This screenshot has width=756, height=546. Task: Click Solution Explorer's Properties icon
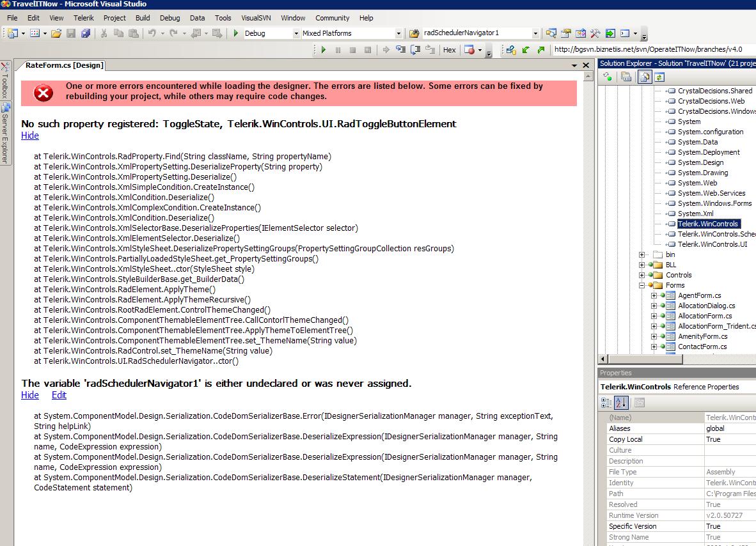(626, 77)
